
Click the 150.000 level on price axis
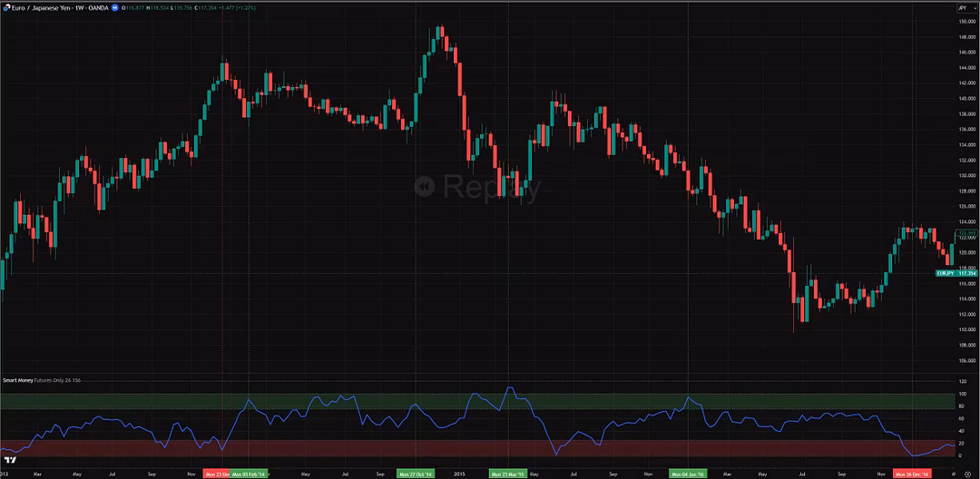[965, 21]
